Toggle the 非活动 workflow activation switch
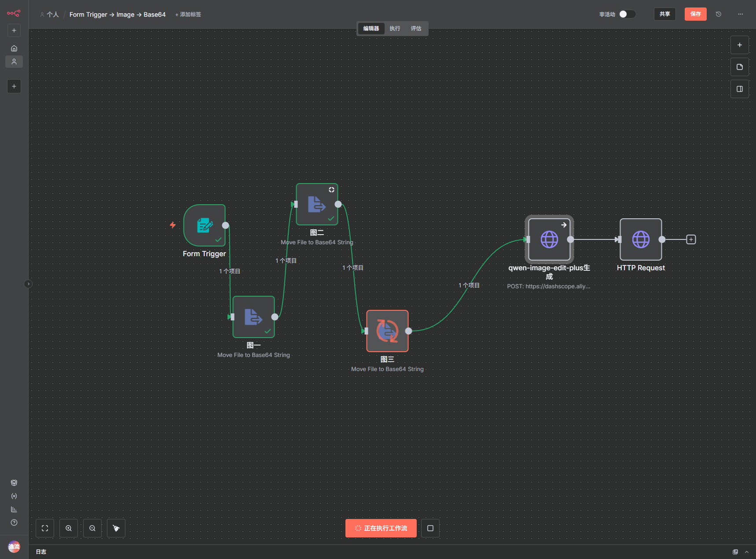The height and width of the screenshot is (559, 756). (x=627, y=14)
